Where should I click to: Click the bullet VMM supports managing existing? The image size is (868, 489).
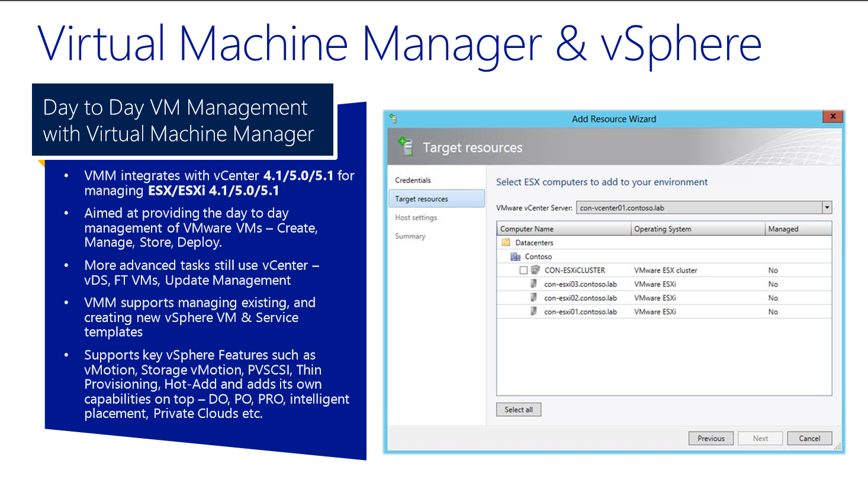(200, 317)
